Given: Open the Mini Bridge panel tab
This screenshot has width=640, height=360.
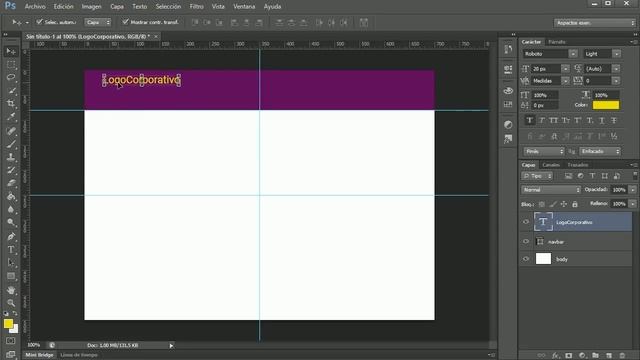Looking at the screenshot, I should click(x=39, y=355).
